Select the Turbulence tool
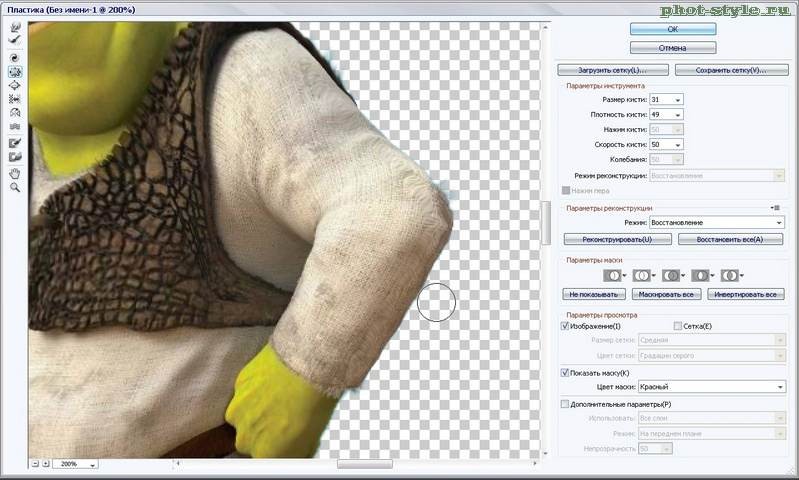 coord(15,126)
